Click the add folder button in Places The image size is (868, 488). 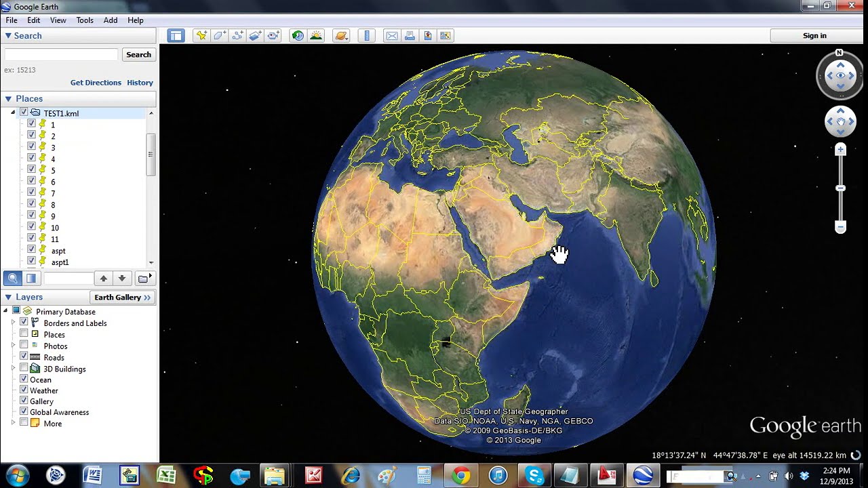click(x=146, y=278)
